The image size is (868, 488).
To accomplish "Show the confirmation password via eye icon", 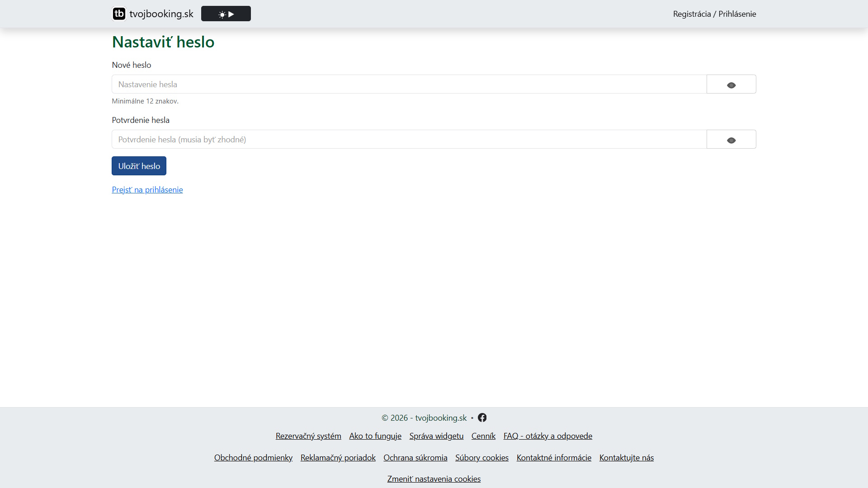I will [731, 139].
